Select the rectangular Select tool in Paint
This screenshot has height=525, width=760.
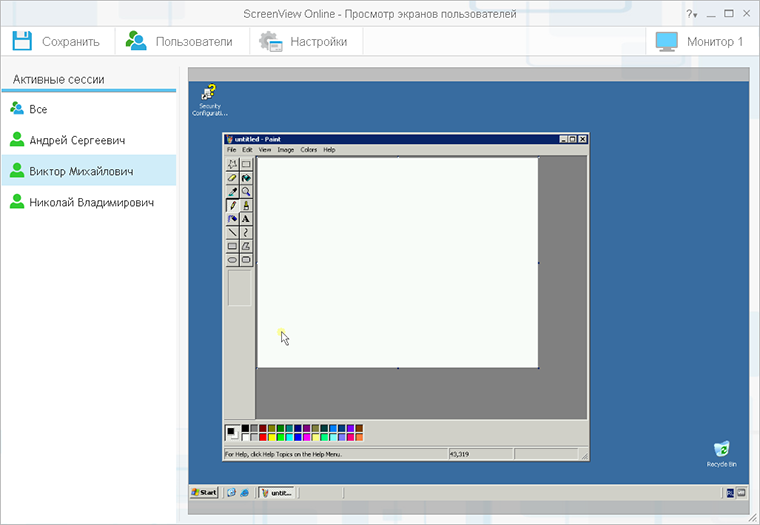pos(246,164)
